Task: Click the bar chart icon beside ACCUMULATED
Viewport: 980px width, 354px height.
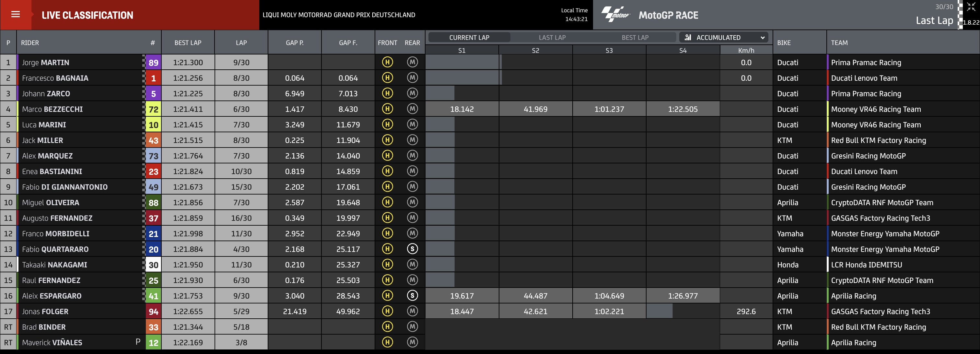Action: 687,37
